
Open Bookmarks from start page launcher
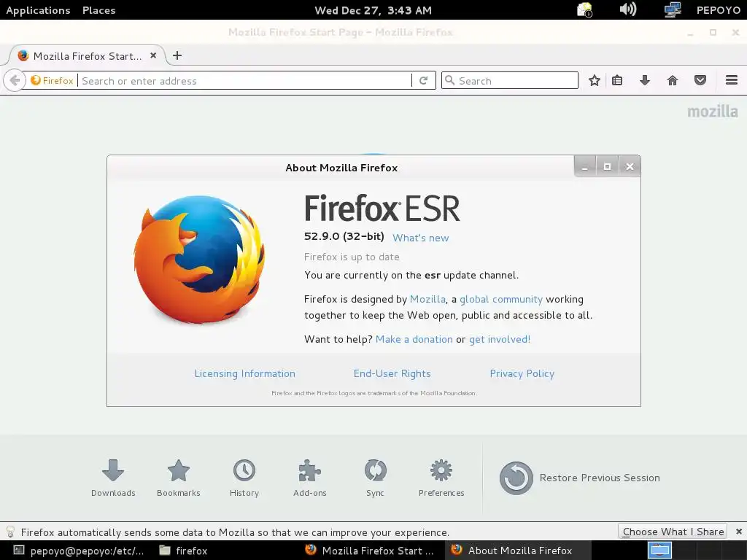click(179, 478)
